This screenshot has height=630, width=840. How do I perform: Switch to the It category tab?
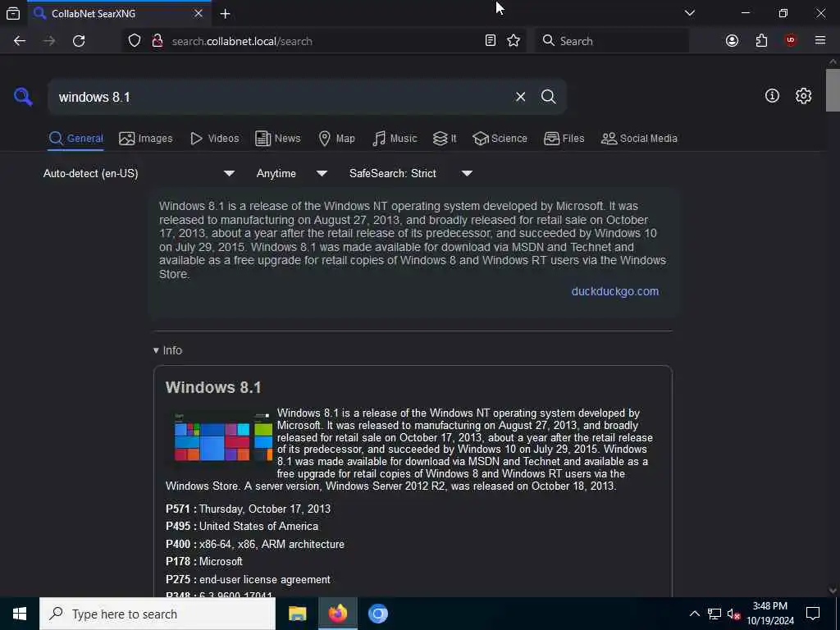pyautogui.click(x=445, y=138)
